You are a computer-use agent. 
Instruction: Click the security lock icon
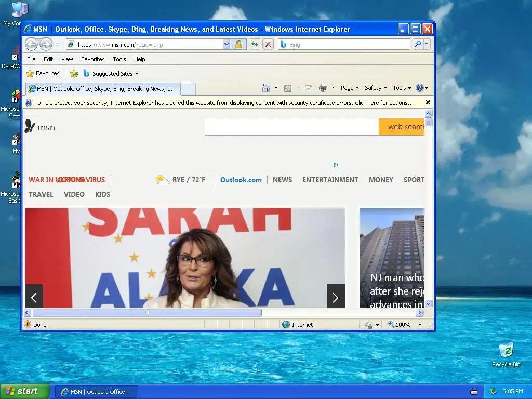pos(239,45)
